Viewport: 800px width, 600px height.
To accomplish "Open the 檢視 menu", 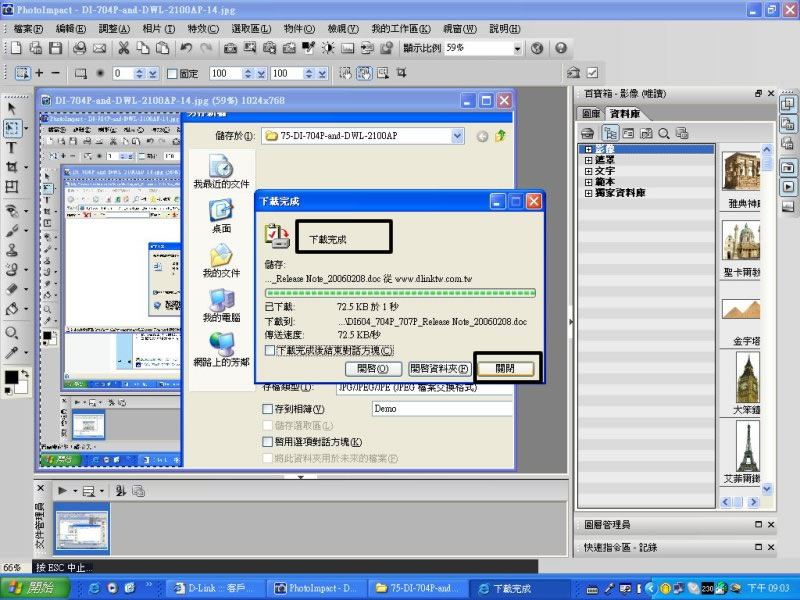I will coord(343,29).
